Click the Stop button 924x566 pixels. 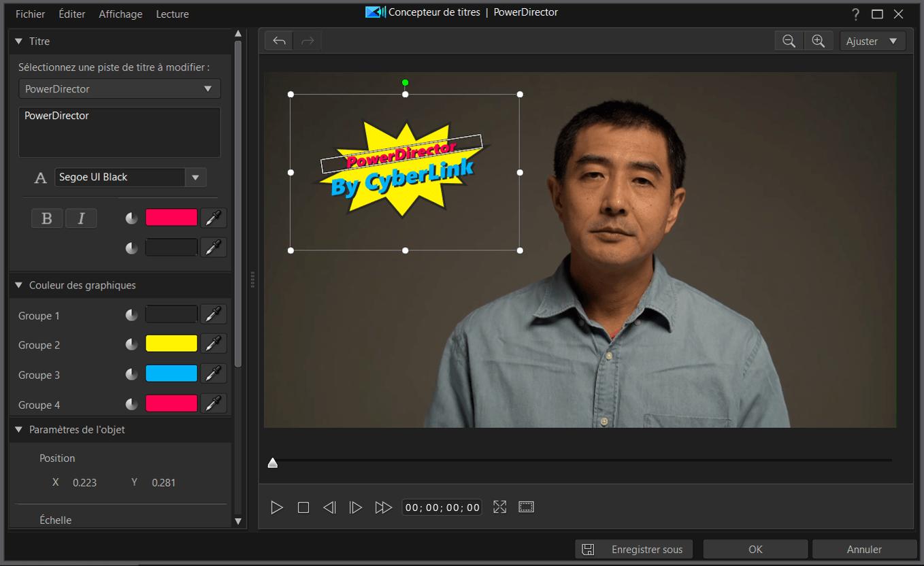pyautogui.click(x=303, y=507)
